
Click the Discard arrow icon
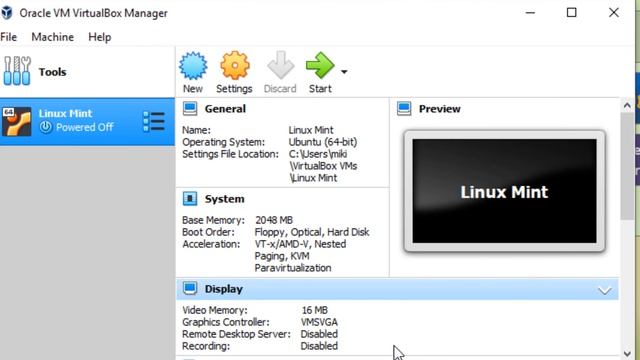tap(280, 65)
